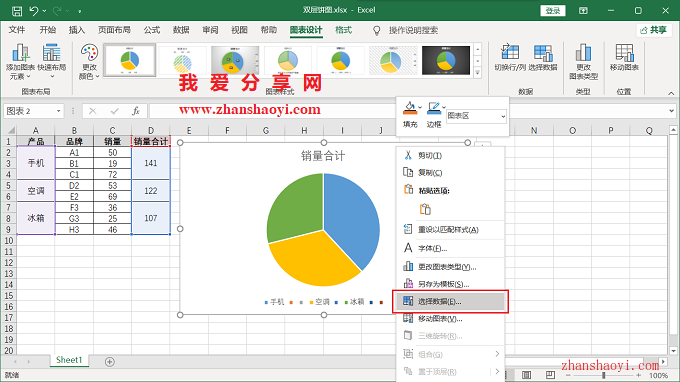Click the insert function fx icon
This screenshot has width=680, height=382.
pos(136,111)
